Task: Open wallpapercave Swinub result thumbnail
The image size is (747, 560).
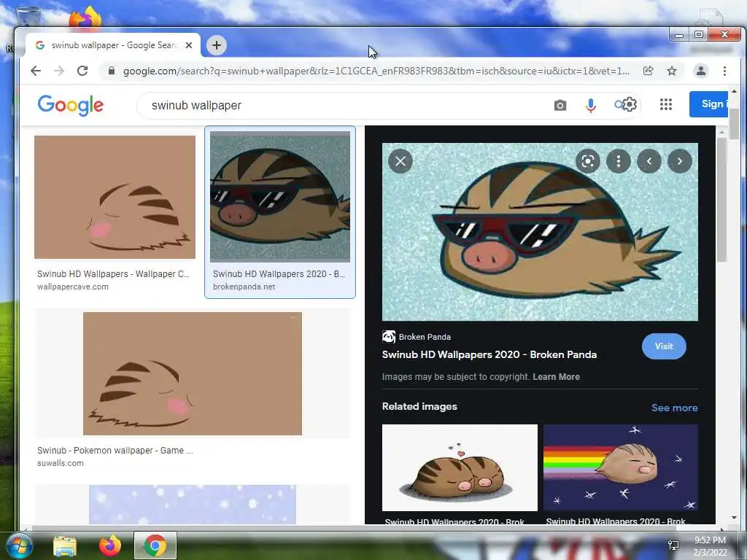Action: point(115,197)
